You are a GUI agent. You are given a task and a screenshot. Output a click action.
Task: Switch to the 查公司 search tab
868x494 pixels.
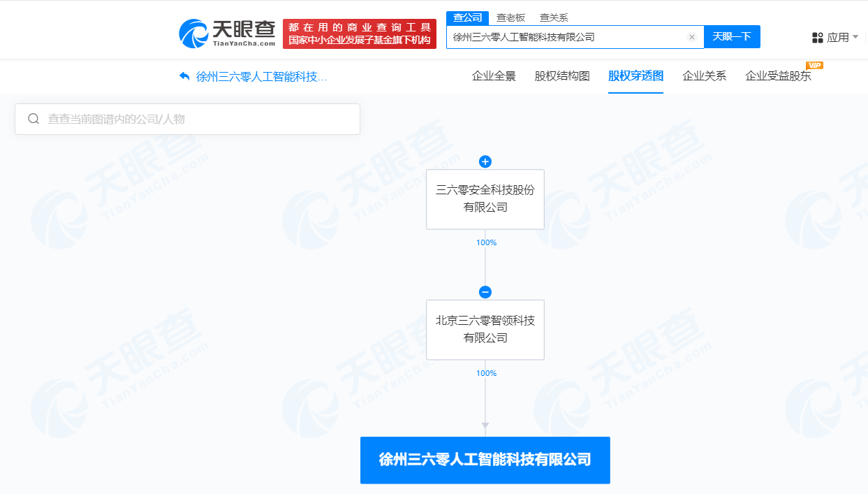tap(467, 17)
